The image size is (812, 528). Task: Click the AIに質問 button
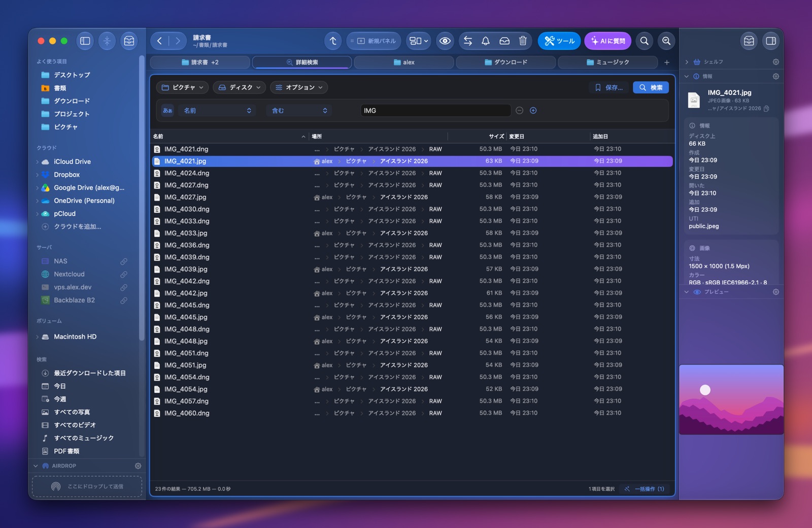point(608,41)
